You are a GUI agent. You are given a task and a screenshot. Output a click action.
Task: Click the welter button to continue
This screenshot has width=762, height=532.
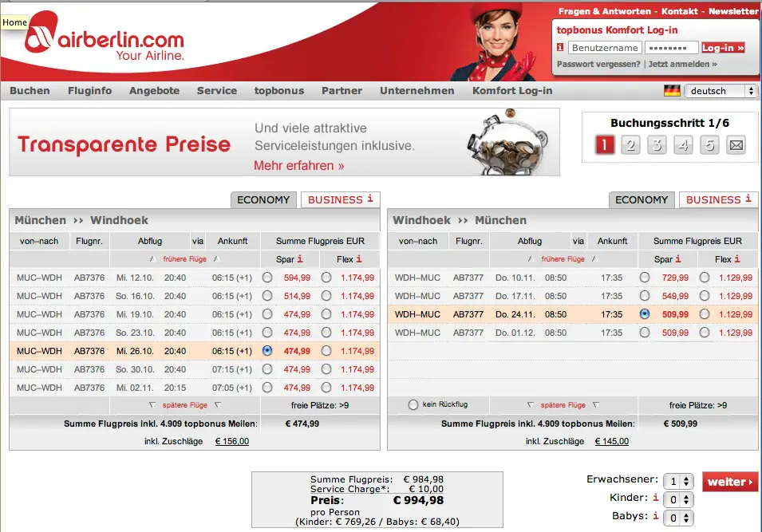pyautogui.click(x=730, y=482)
